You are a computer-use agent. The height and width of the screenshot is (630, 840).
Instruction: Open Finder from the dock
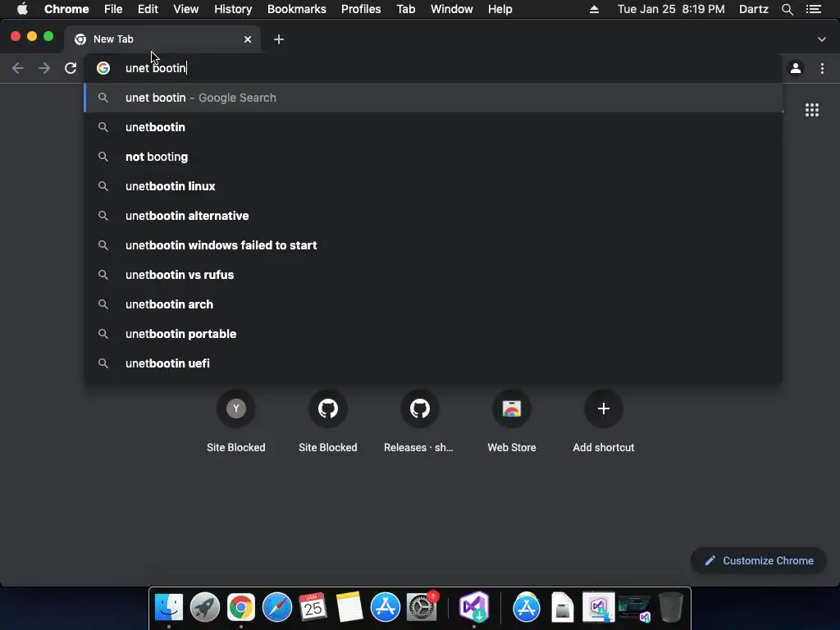[169, 608]
